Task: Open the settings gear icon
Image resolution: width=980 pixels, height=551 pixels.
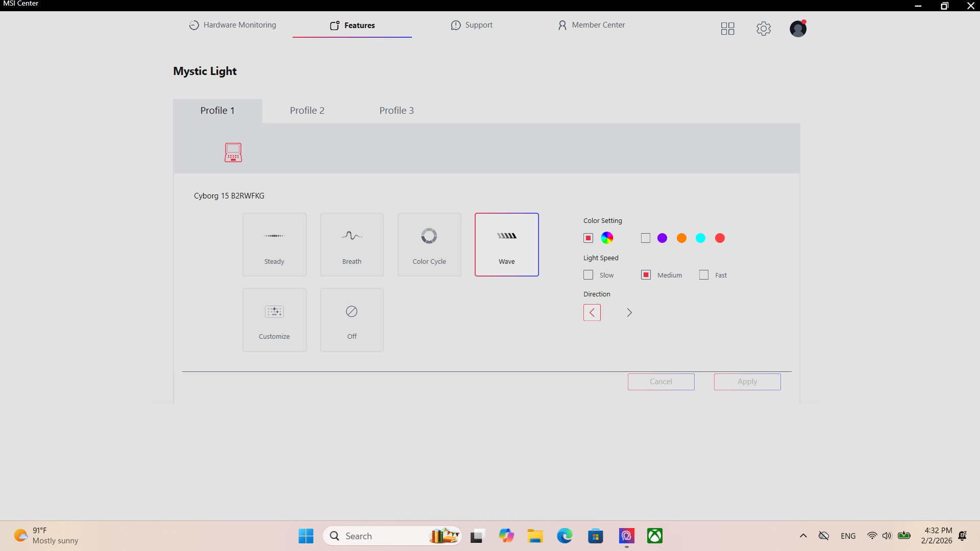Action: 764,29
